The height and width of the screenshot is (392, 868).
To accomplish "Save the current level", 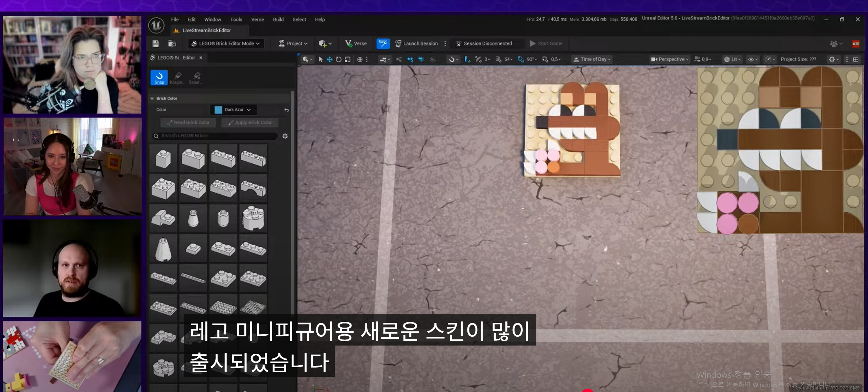I will (x=156, y=43).
